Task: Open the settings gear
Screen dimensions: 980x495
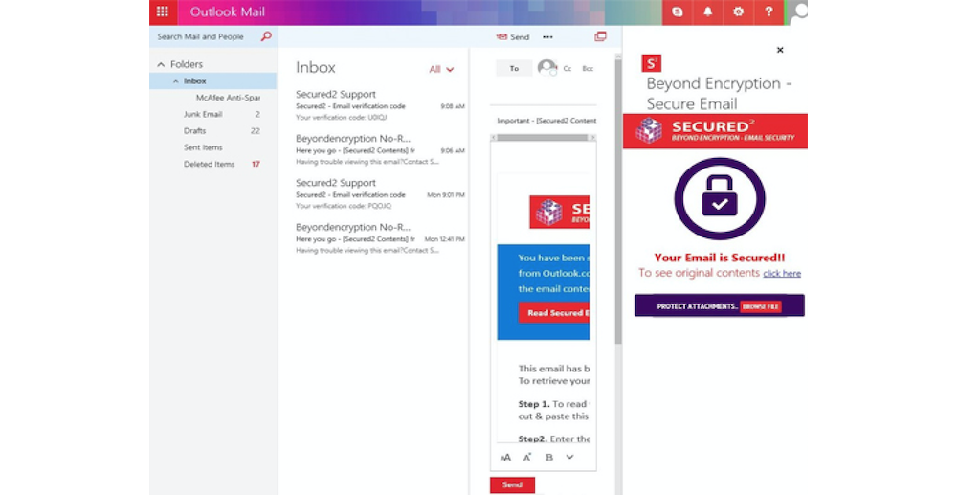Action: click(x=738, y=11)
